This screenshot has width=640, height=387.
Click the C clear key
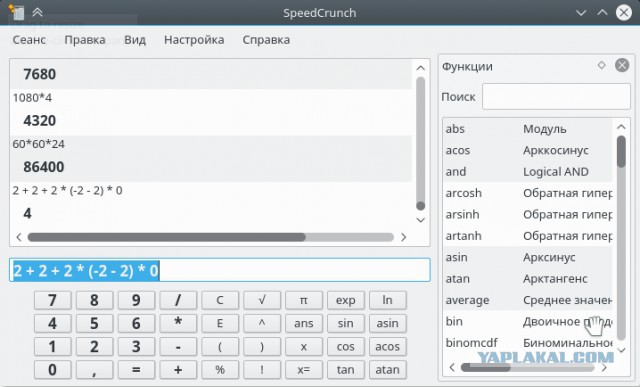[220, 300]
